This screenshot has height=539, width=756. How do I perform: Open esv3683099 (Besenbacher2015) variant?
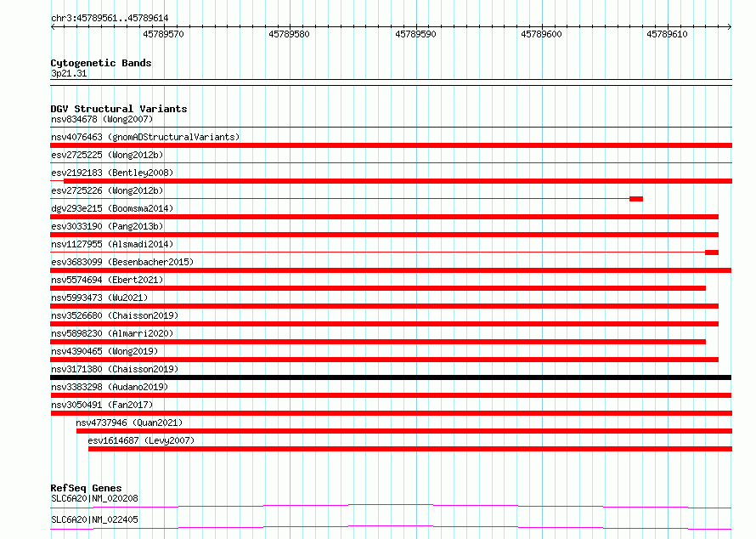122,262
